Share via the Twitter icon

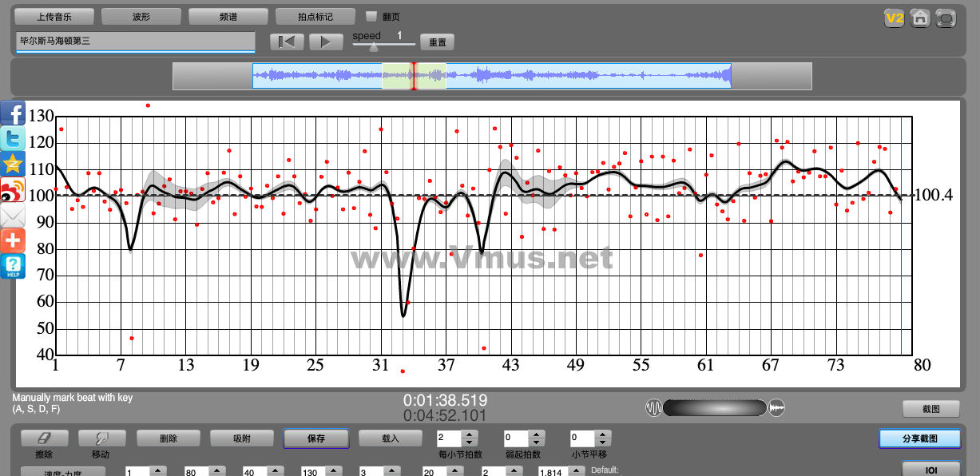(13, 139)
